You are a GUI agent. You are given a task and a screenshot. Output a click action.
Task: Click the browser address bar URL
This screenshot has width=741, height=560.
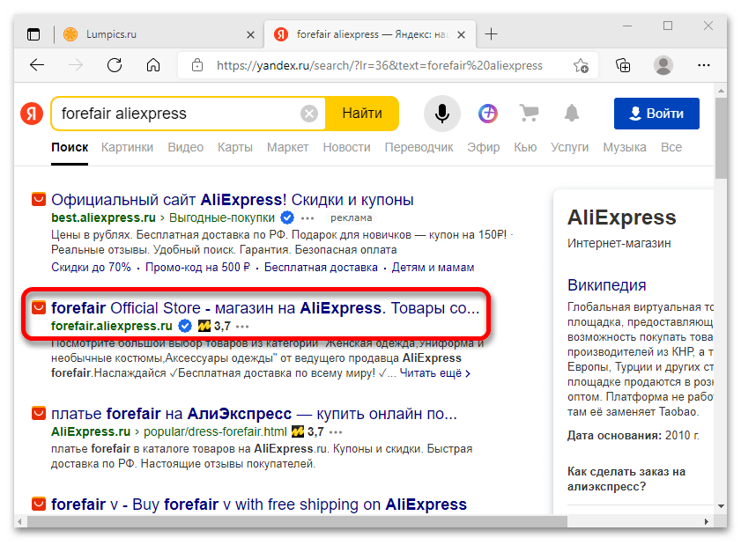coord(380,65)
